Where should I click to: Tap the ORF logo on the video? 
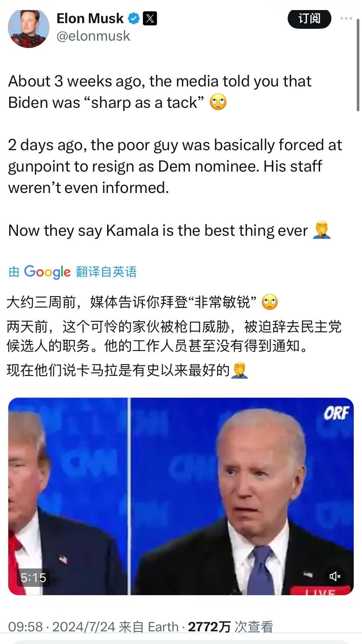click(337, 413)
